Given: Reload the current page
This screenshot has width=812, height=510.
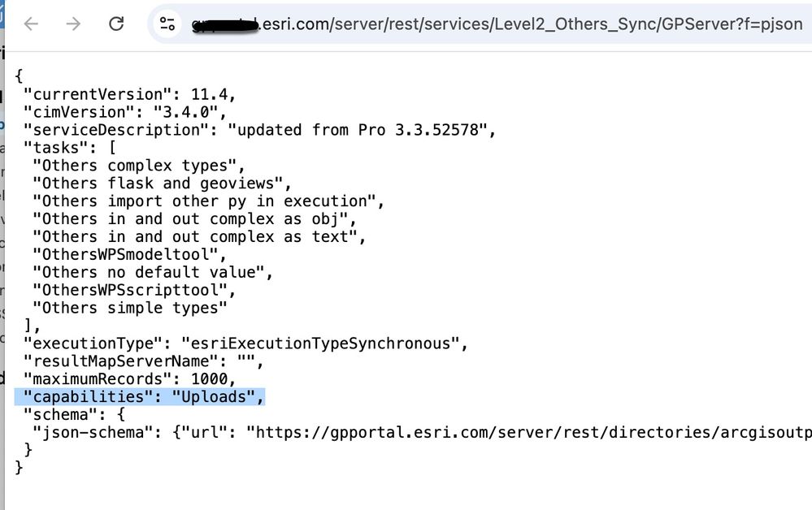Looking at the screenshot, I should coord(116,24).
